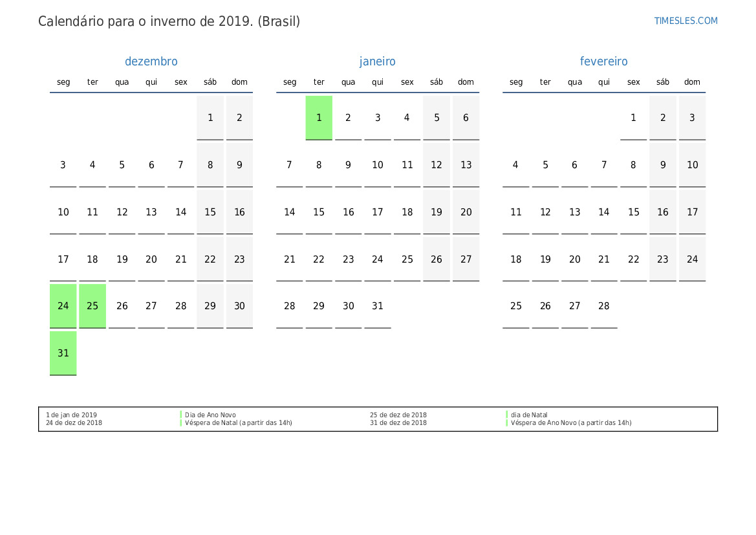Select February 3 Sunday cell

coord(693,118)
